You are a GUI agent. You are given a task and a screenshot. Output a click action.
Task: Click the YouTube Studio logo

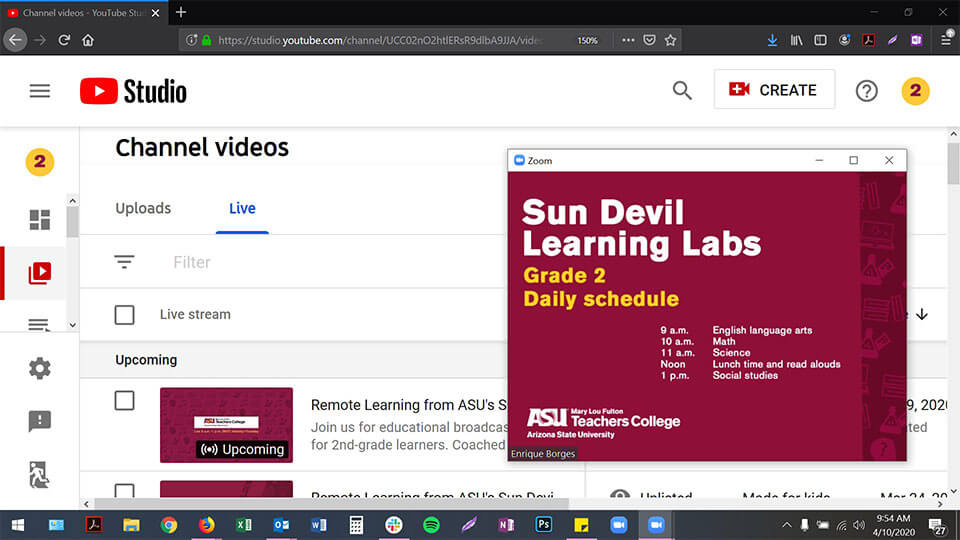(x=133, y=91)
